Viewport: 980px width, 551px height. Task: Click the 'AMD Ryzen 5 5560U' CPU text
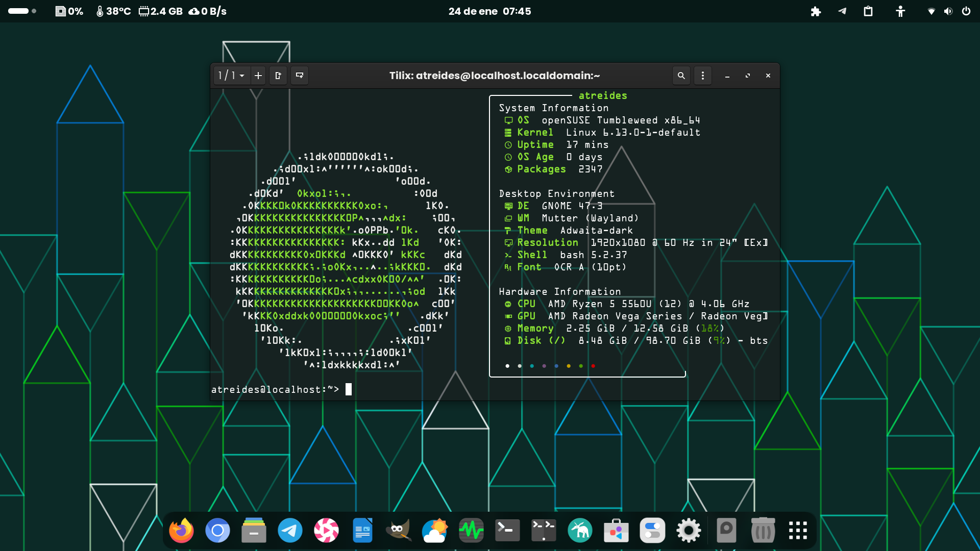600,304
